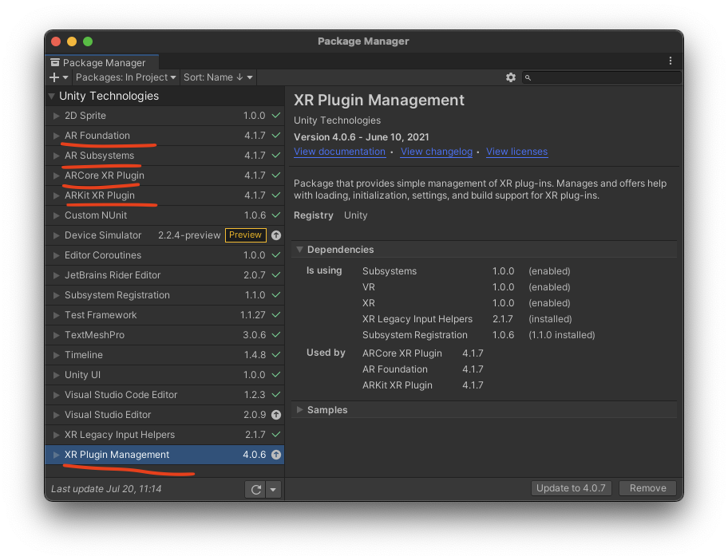Open the Packages: In Project dropdown
Image resolution: width=728 pixels, height=560 pixels.
coord(124,77)
